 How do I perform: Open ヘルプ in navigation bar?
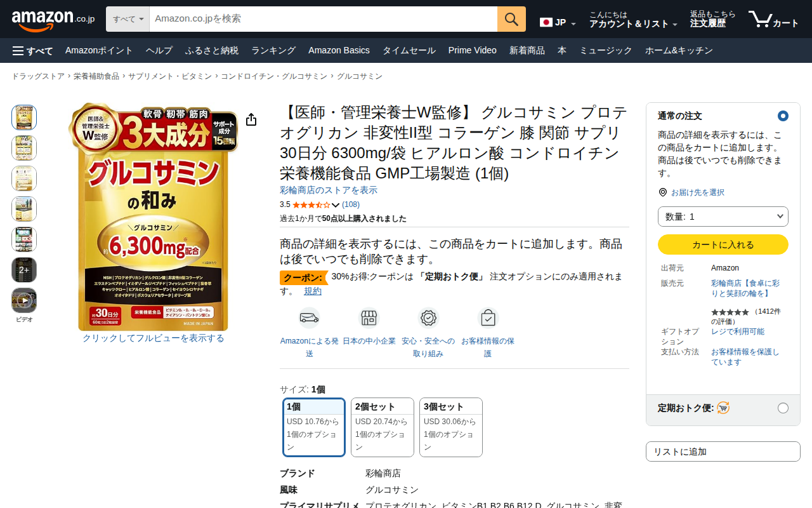click(x=159, y=51)
